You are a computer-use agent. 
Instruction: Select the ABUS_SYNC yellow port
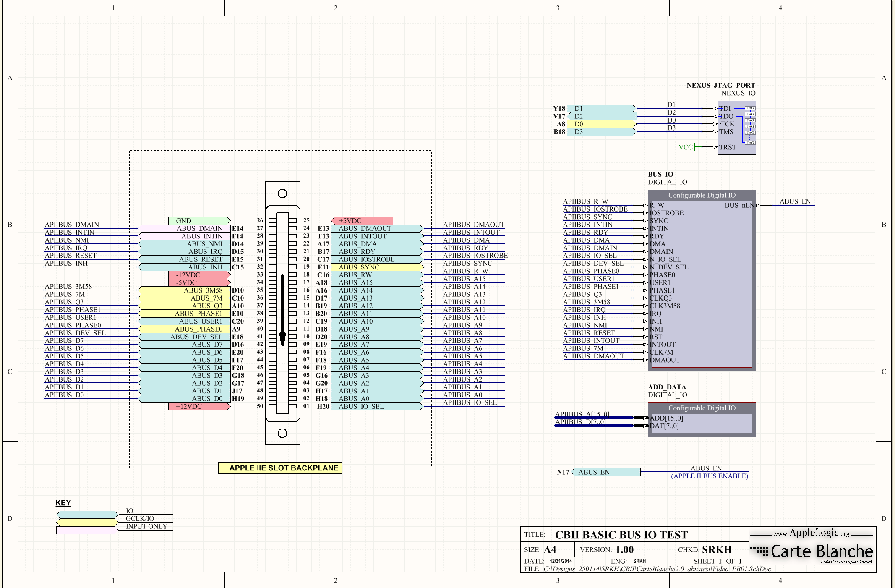pos(377,267)
